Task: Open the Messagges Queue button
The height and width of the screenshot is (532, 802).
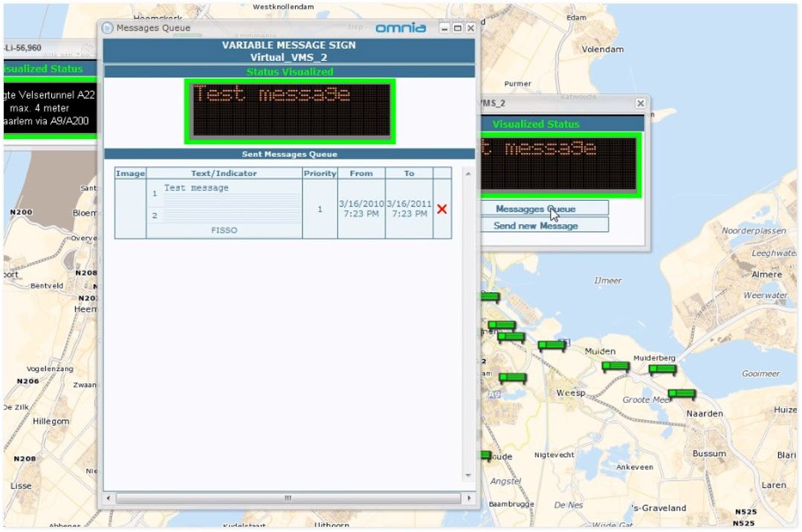Action: point(544,209)
